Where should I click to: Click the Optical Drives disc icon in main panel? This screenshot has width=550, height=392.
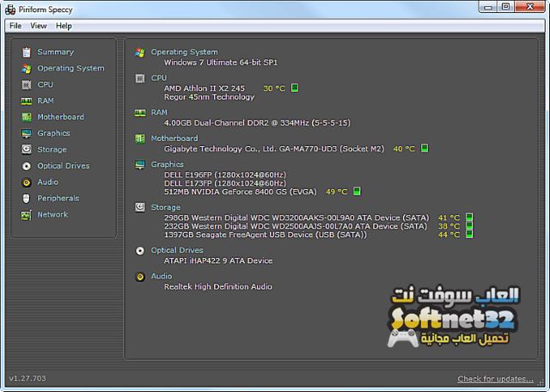click(140, 250)
